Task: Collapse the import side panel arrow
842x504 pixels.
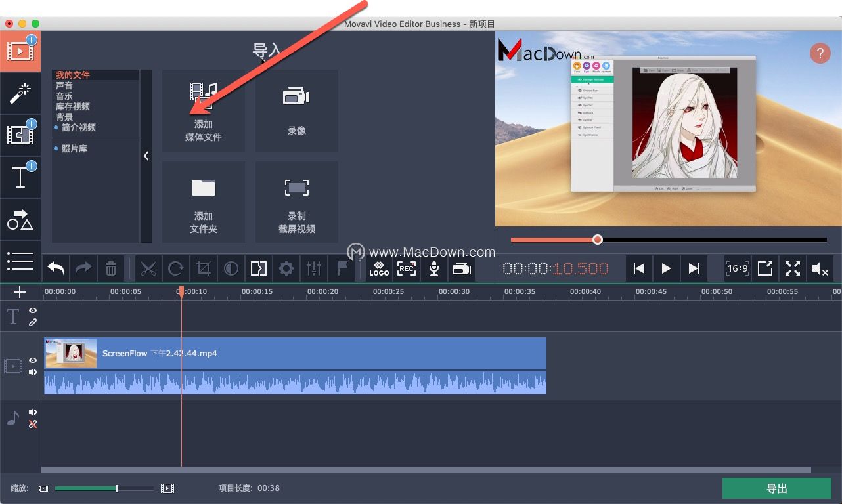Action: [x=146, y=156]
